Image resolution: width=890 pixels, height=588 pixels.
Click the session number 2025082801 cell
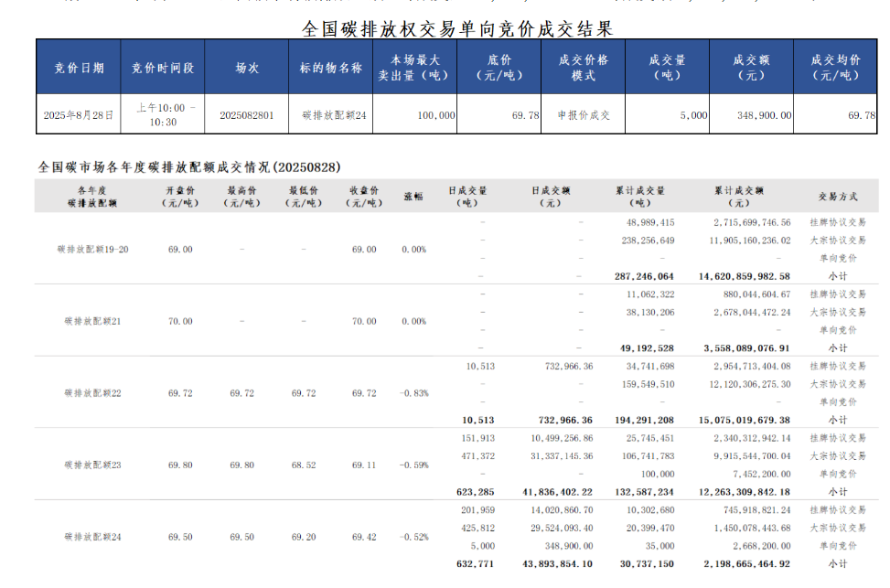(x=247, y=115)
